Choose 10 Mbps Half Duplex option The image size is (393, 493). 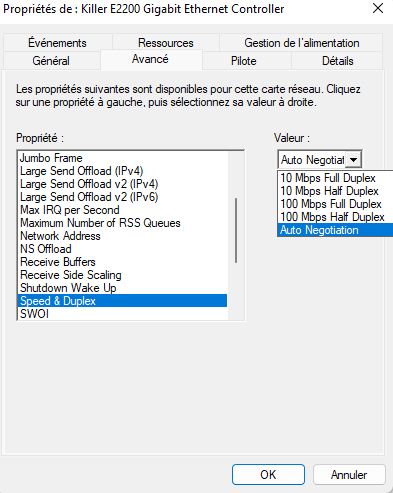click(335, 191)
